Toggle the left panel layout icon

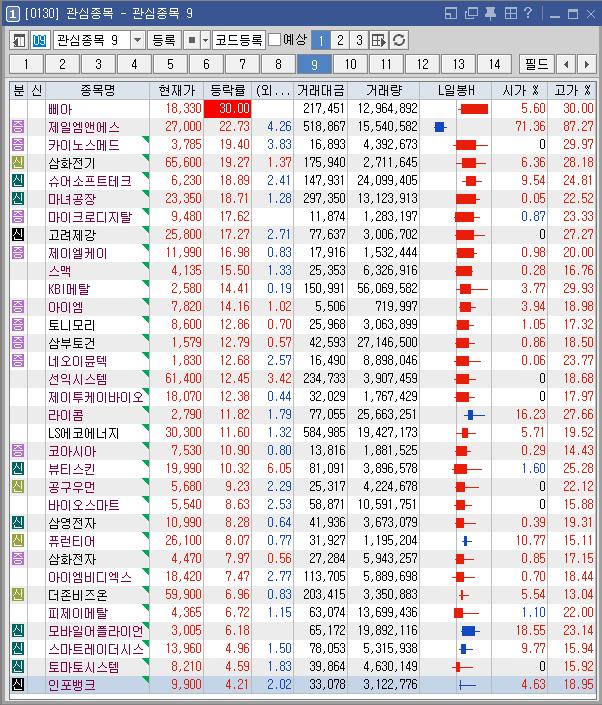19,40
